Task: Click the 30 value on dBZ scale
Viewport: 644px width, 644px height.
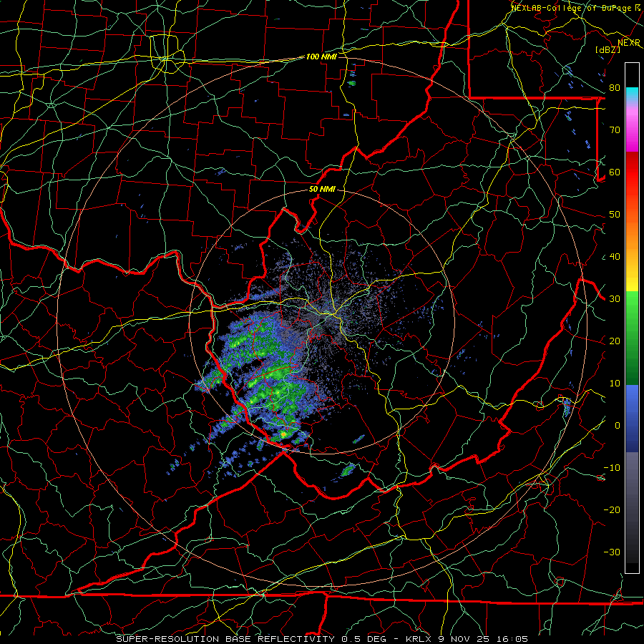Action: click(x=615, y=299)
